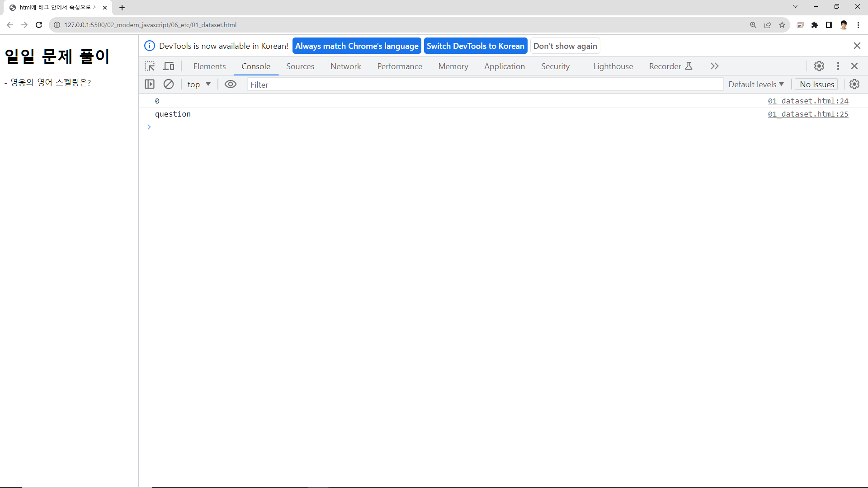The height and width of the screenshot is (488, 868).
Task: Expand more DevTools tabs chevron
Action: point(714,66)
